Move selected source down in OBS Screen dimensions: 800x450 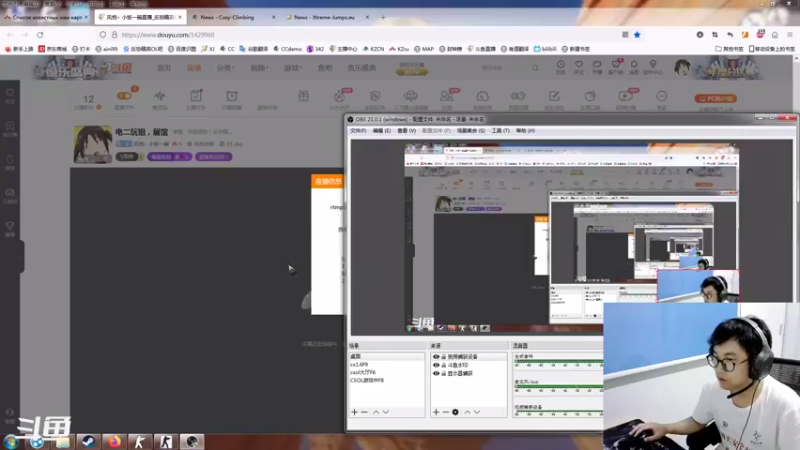(477, 412)
